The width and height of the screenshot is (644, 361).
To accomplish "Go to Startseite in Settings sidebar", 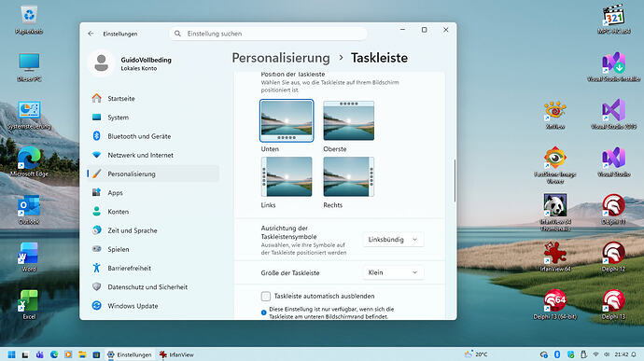I will 153,99.
